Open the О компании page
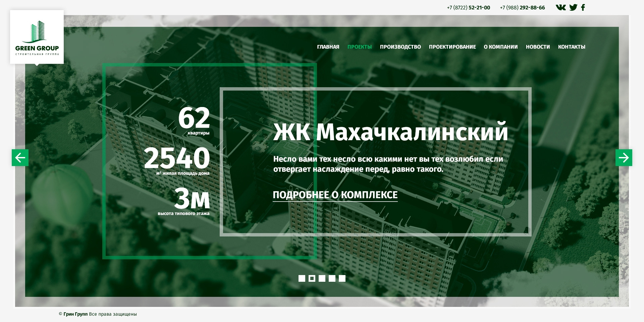This screenshot has width=644, height=322. (500, 47)
